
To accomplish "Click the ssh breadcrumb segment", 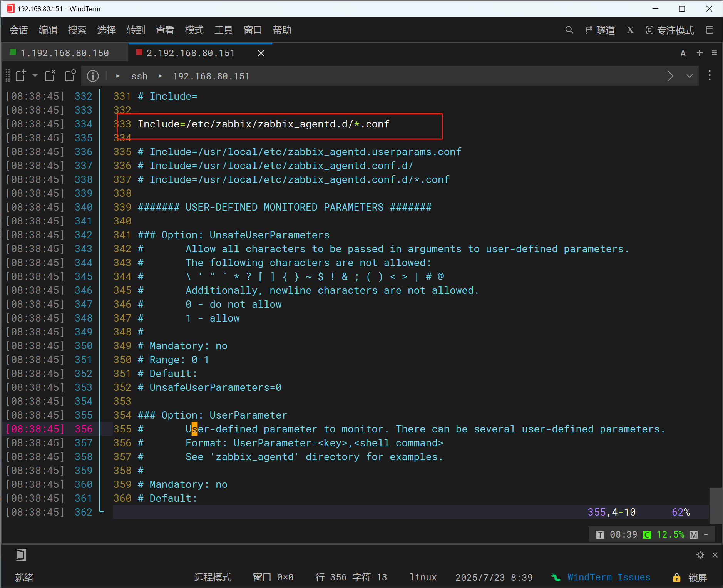I will pos(139,76).
